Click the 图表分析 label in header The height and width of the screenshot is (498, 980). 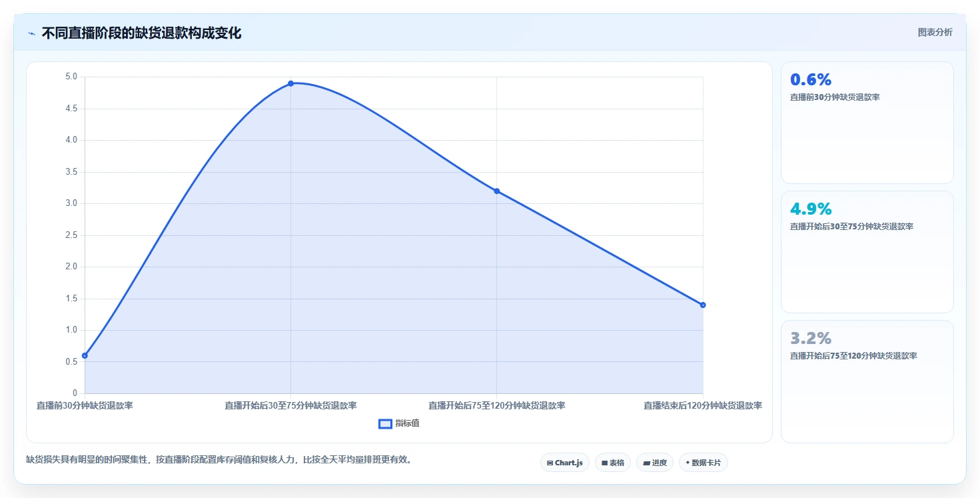(935, 32)
